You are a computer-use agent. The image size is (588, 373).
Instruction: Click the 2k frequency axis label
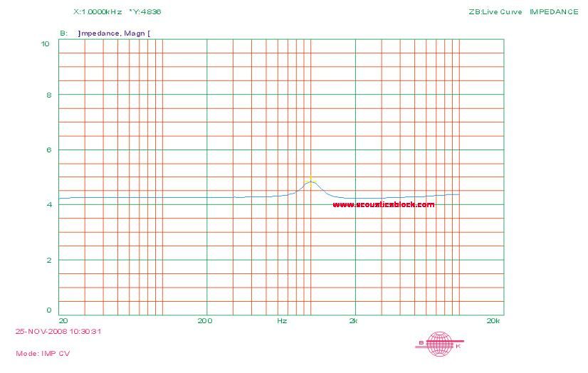click(x=353, y=321)
